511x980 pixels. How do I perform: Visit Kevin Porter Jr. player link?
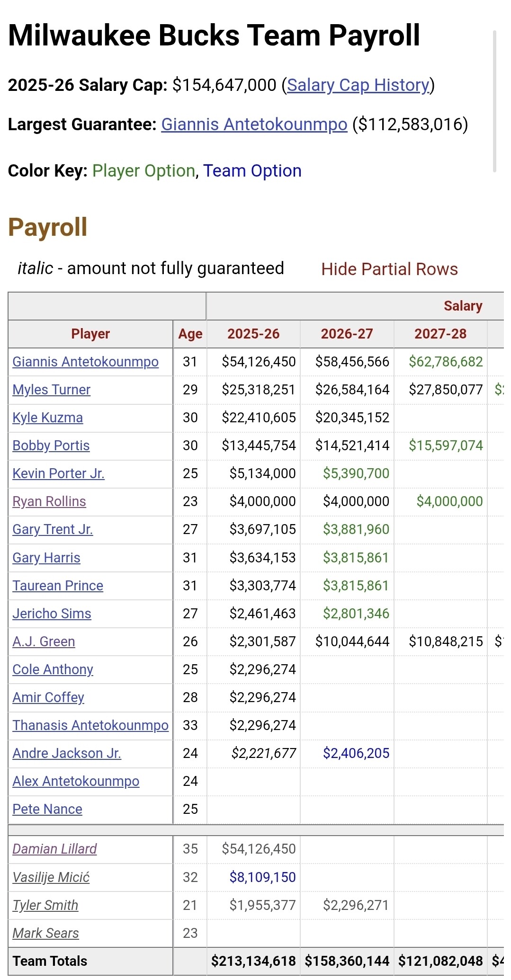[x=58, y=473]
